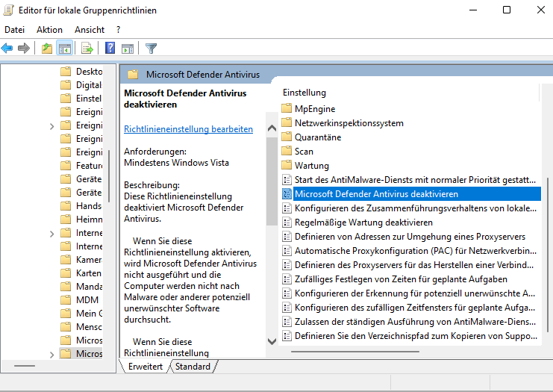Click policy icon of Definieren von Adressen
553x392 pixels.
[x=287, y=237]
